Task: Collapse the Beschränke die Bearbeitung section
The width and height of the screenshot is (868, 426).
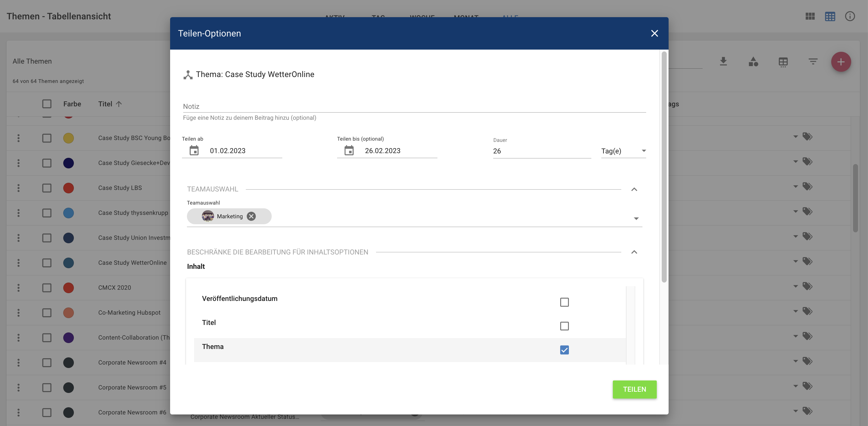Action: (634, 252)
